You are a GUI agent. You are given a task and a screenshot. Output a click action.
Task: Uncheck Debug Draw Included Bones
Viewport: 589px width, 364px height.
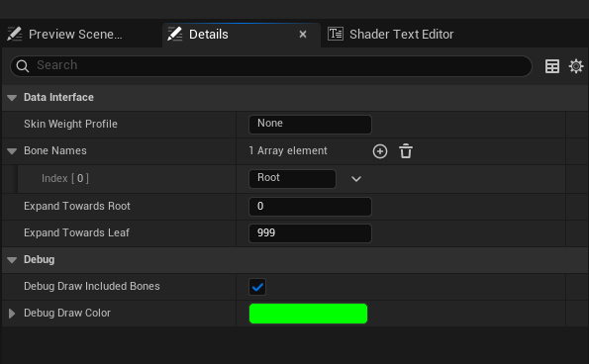[257, 287]
